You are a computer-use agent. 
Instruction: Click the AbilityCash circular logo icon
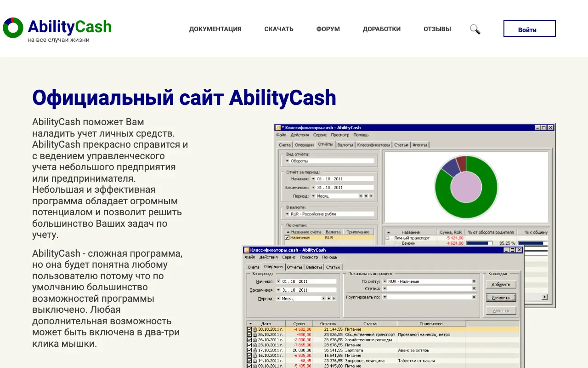pos(13,28)
